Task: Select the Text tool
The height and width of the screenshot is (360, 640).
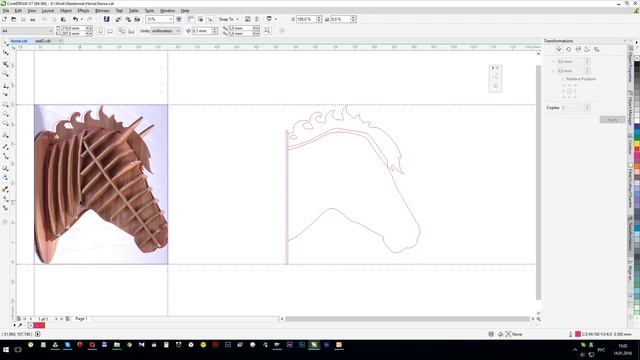Action: point(5,135)
